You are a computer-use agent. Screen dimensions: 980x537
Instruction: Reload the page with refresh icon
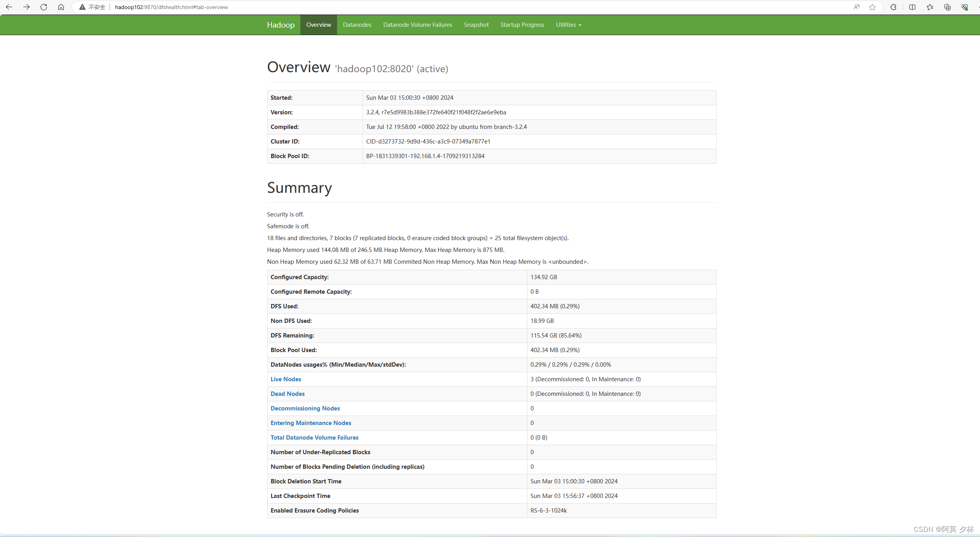point(44,7)
